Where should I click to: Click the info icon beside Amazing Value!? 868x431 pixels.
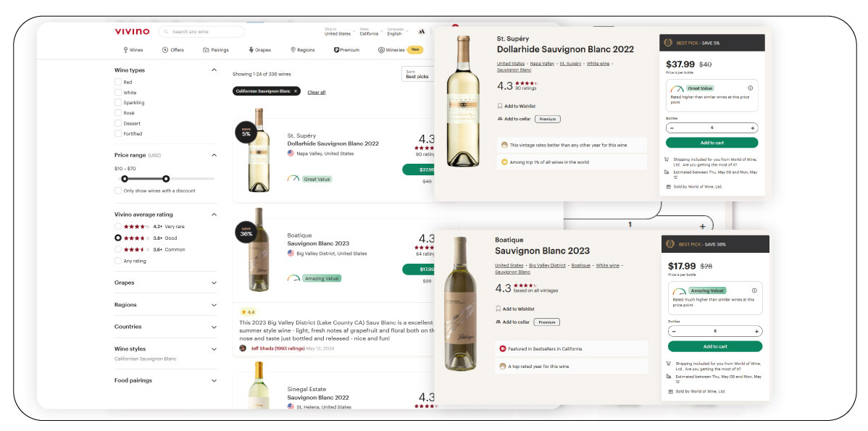click(754, 290)
